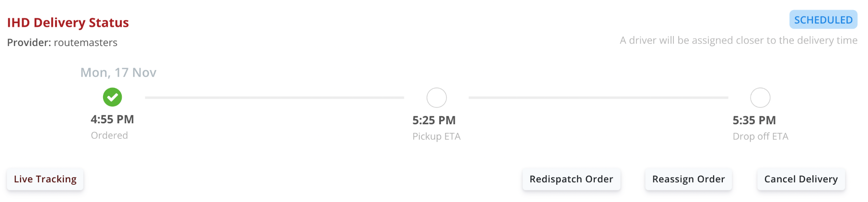The image size is (868, 202).
Task: Click the empty Drop off ETA circle
Action: click(760, 98)
